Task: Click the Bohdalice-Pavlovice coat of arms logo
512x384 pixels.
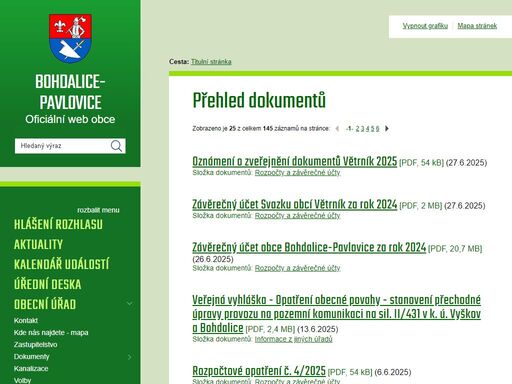Action: coord(70,39)
